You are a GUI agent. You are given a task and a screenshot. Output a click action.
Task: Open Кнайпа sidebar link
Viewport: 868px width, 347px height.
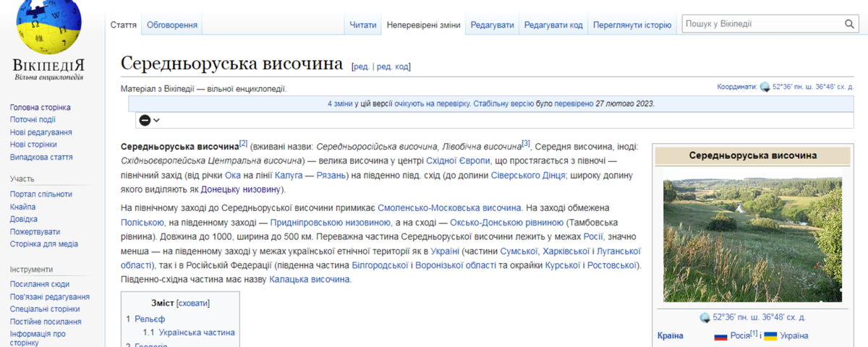point(23,207)
